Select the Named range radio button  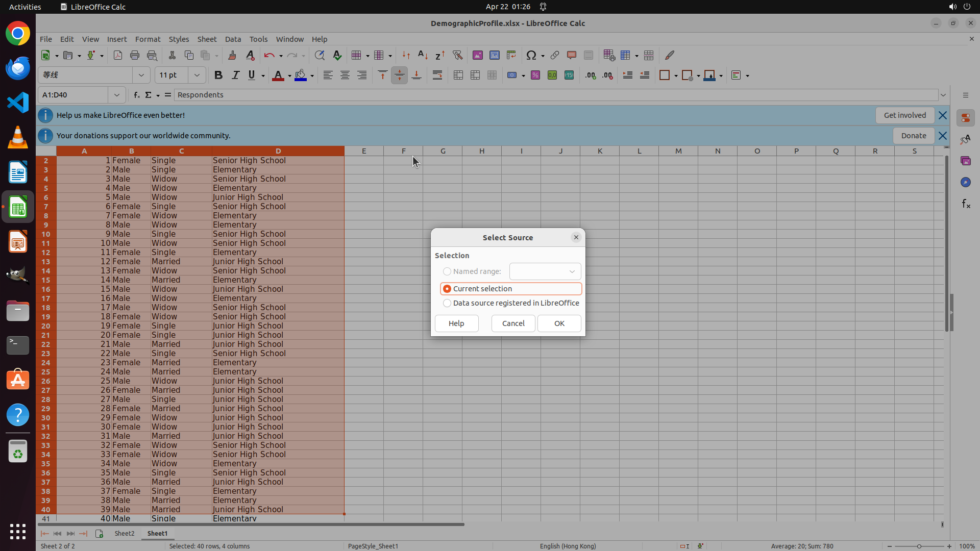pyautogui.click(x=447, y=271)
